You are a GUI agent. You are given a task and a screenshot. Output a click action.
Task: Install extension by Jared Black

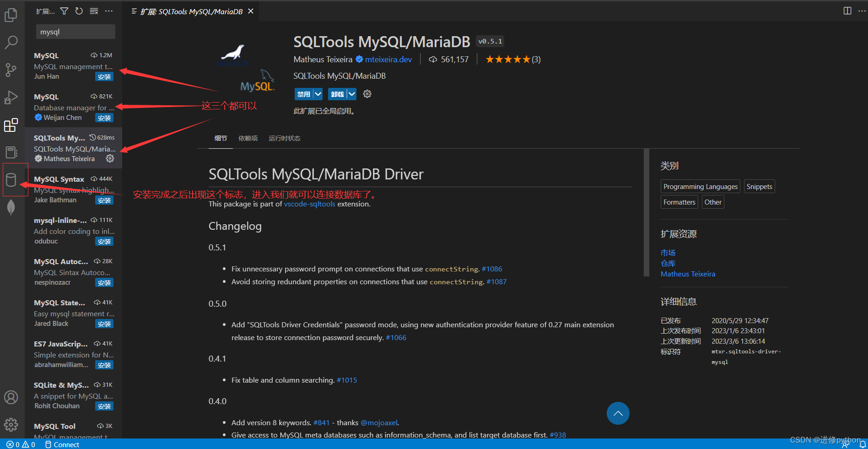coord(104,324)
